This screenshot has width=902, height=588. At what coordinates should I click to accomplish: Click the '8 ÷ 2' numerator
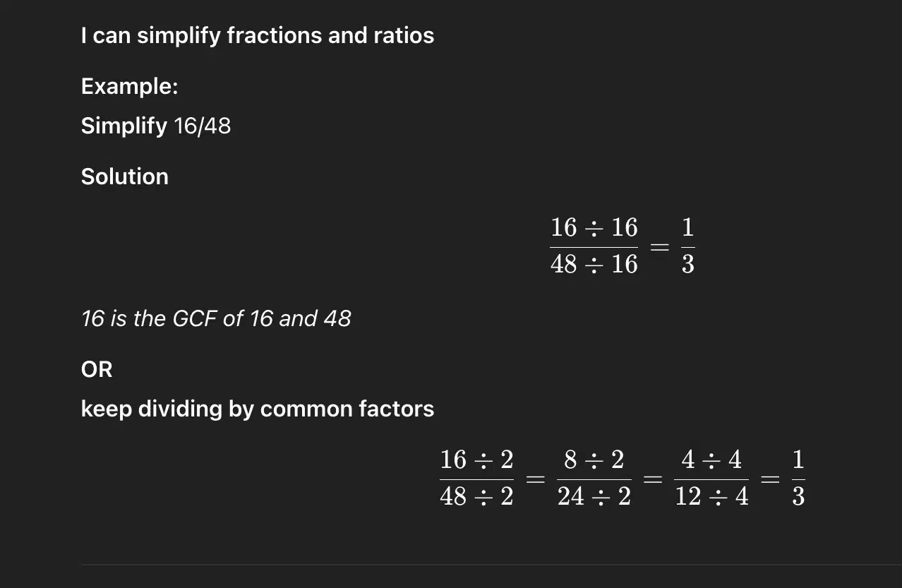[594, 460]
